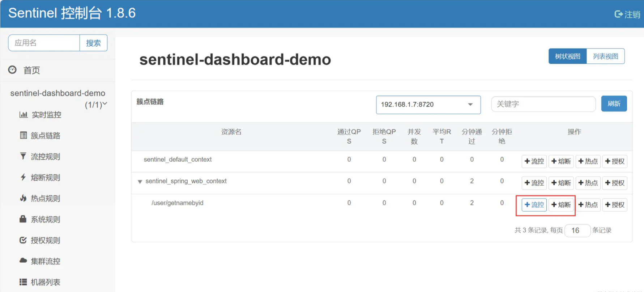This screenshot has width=644, height=292.
Task: Click the lock icon for 系统规则
Action: 23,219
